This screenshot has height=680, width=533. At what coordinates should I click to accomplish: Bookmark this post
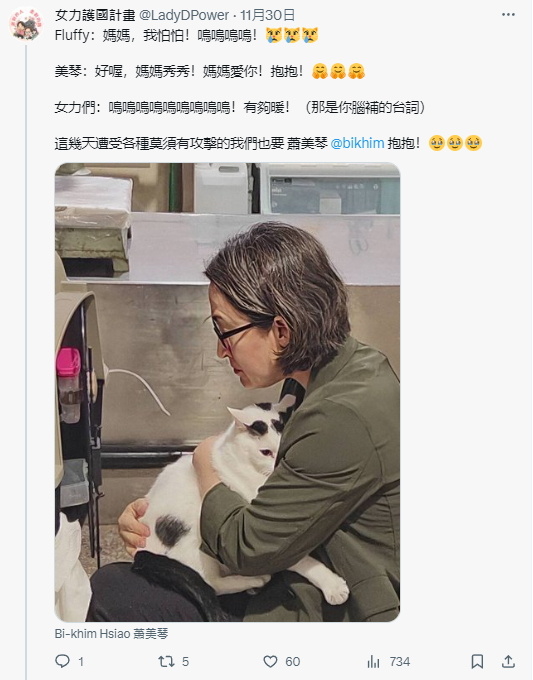pos(477,661)
